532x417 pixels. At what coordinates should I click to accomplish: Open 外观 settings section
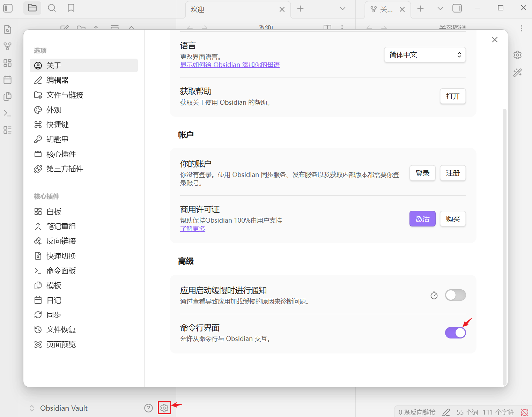click(84, 110)
